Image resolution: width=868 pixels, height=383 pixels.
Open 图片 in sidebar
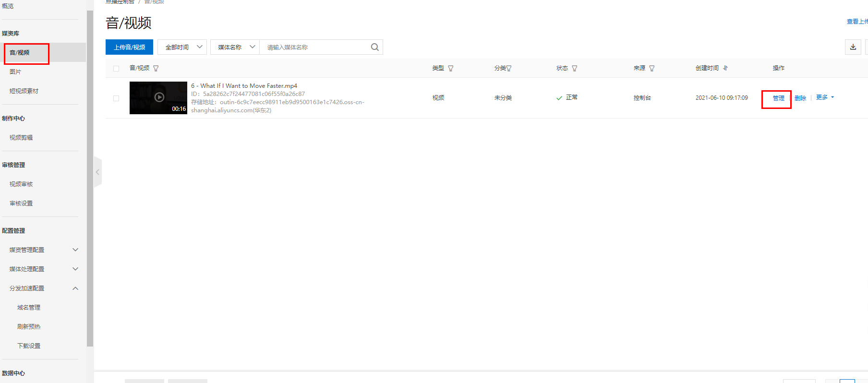tap(15, 72)
